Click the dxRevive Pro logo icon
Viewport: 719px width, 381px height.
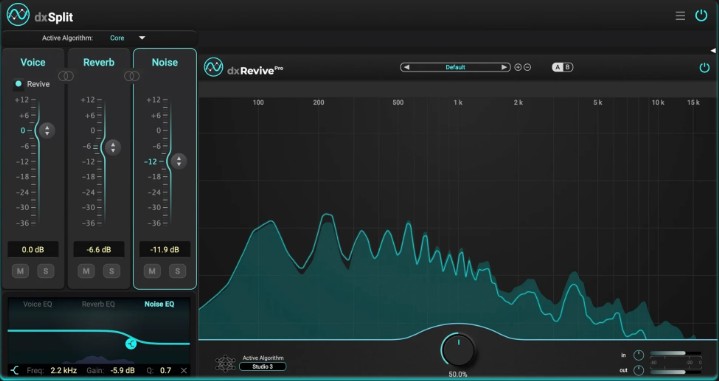(213, 67)
